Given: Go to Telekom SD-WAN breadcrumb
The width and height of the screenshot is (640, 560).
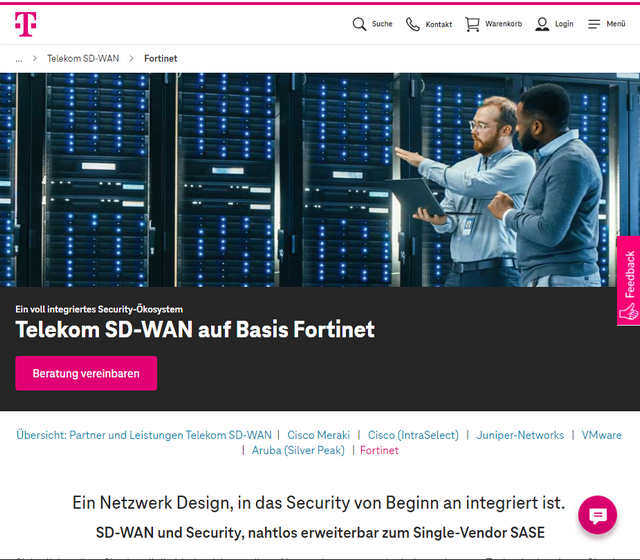Looking at the screenshot, I should pyautogui.click(x=83, y=58).
